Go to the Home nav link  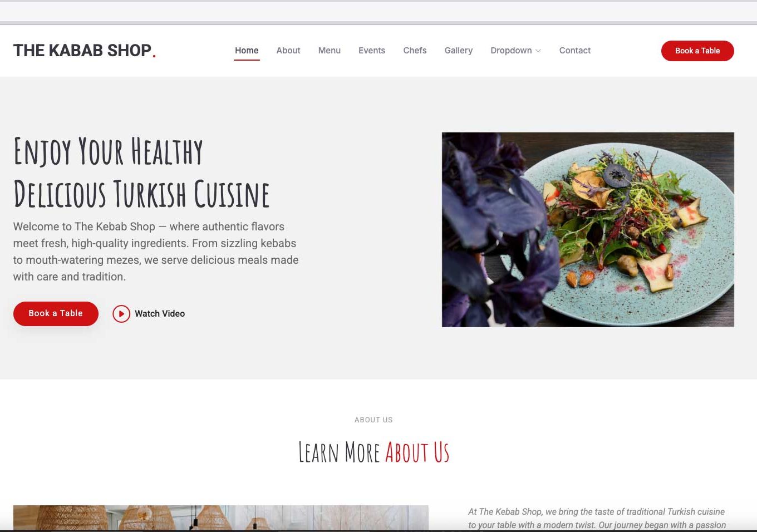tap(247, 51)
